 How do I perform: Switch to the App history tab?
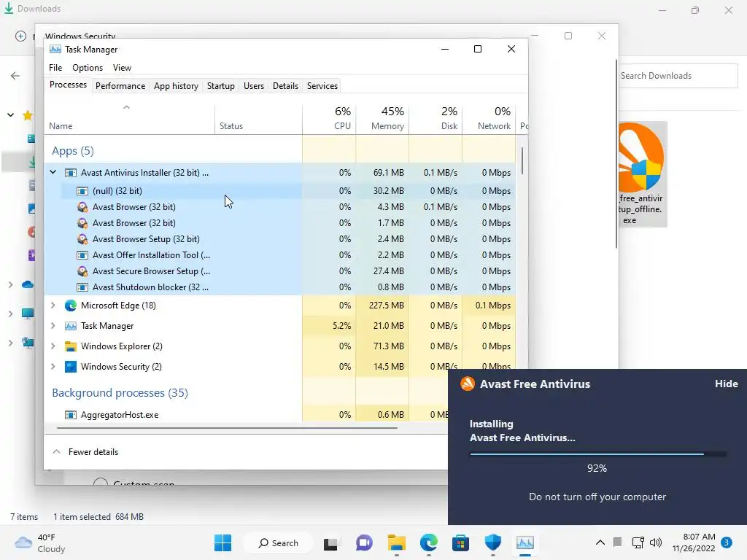(176, 86)
